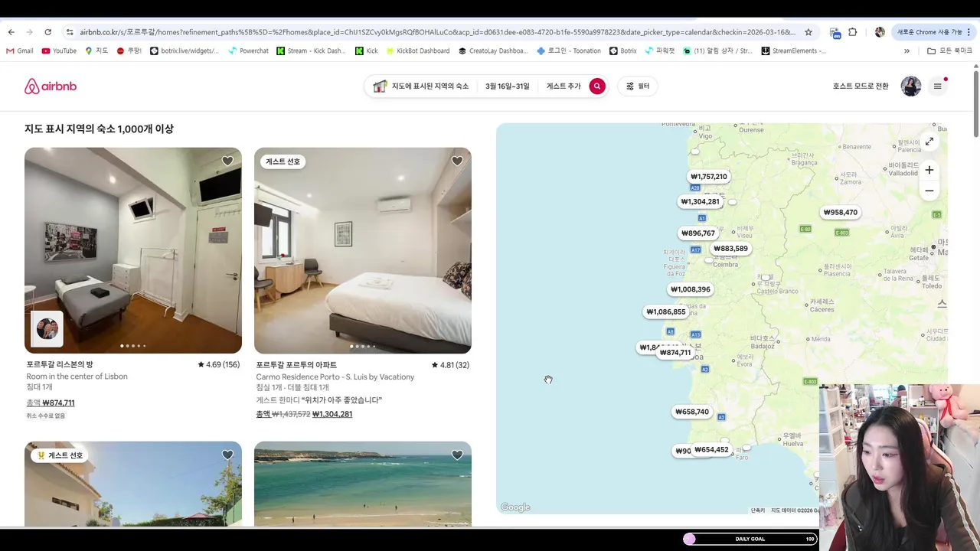This screenshot has height=551, width=980.
Task: Open site information icon in address bar
Action: 70,32
